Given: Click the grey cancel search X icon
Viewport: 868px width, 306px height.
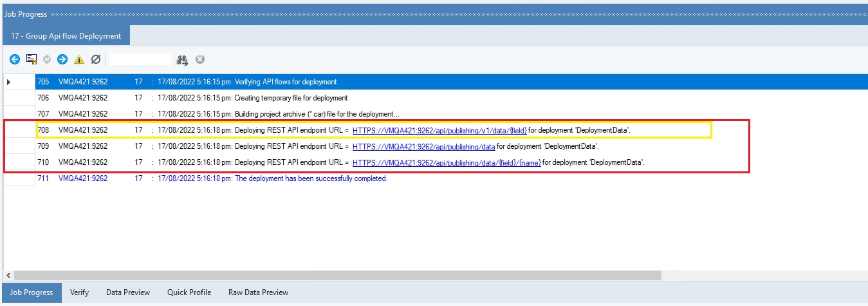Looking at the screenshot, I should click(200, 59).
